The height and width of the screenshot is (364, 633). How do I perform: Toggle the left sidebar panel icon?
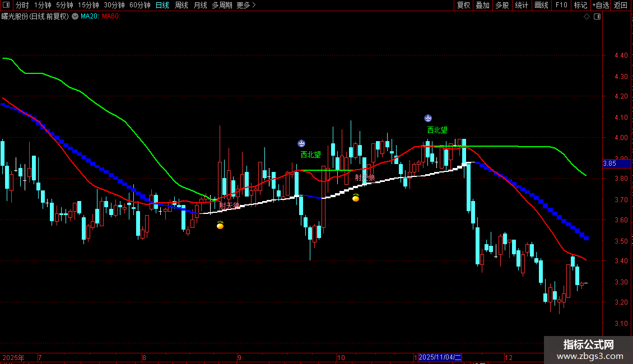pos(6,5)
